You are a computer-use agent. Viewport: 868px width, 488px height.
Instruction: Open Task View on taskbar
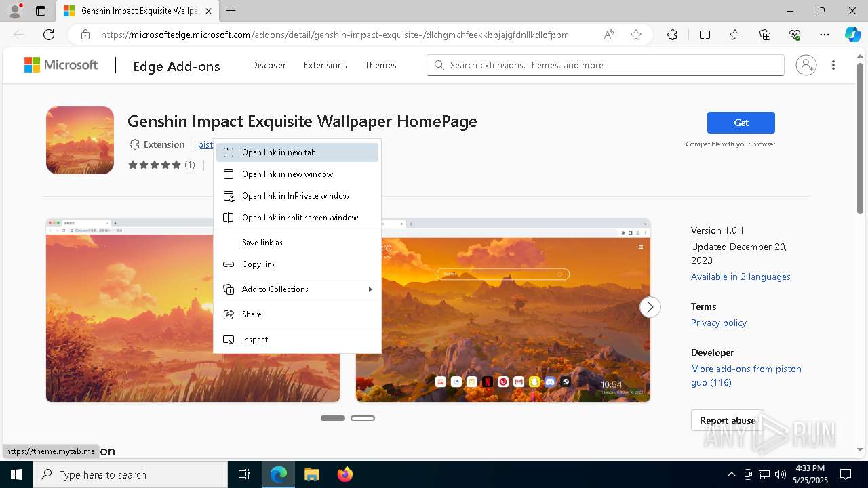244,474
